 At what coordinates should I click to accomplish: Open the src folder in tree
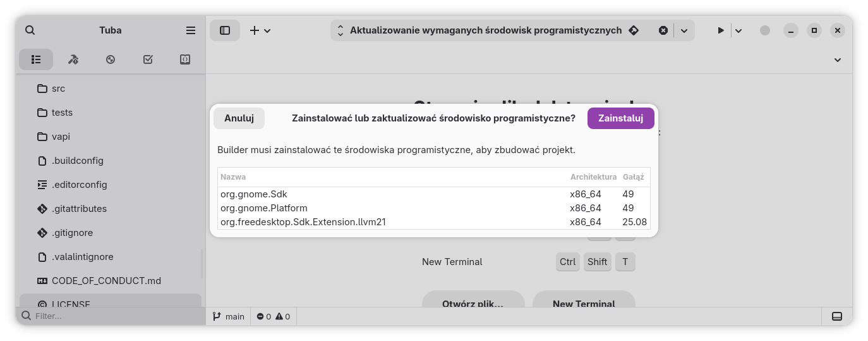pos(58,89)
